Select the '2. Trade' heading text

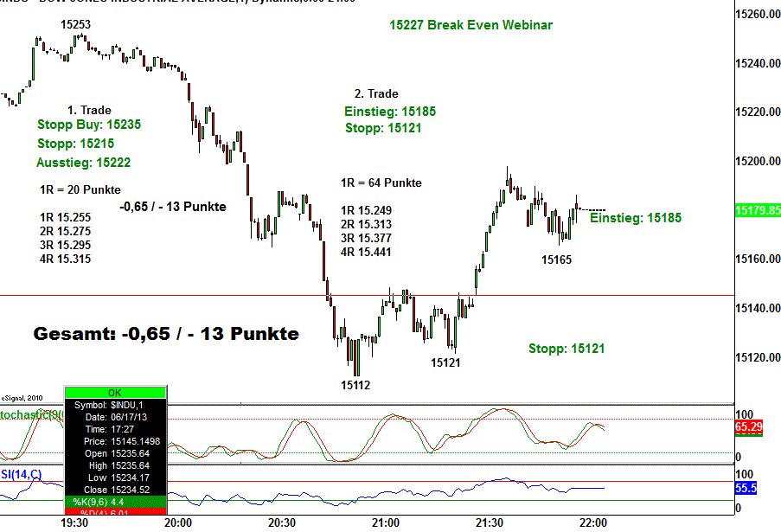click(x=376, y=93)
